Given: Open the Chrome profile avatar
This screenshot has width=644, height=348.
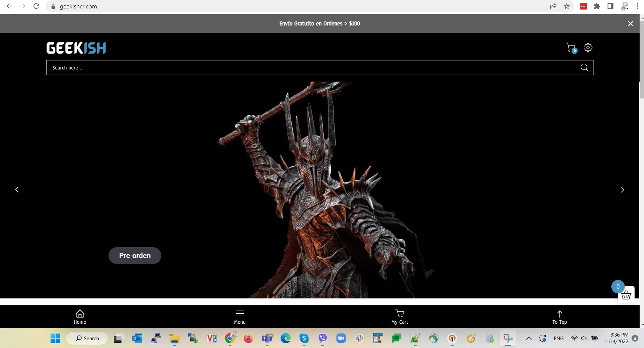Looking at the screenshot, I should click(x=624, y=6).
